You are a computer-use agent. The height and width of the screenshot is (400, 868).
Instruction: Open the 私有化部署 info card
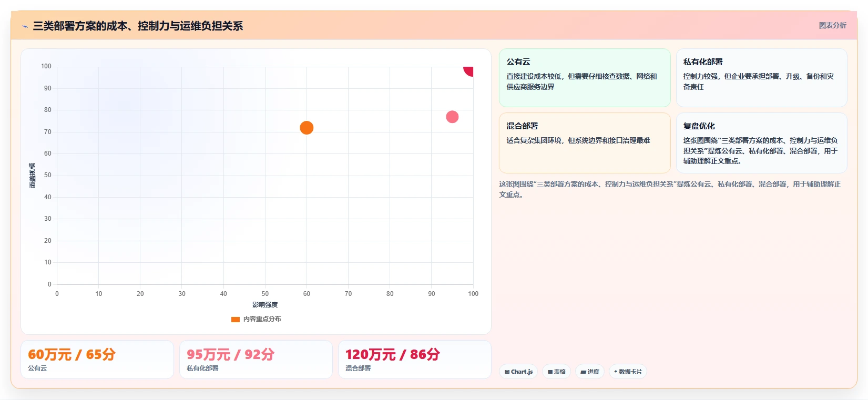[761, 78]
